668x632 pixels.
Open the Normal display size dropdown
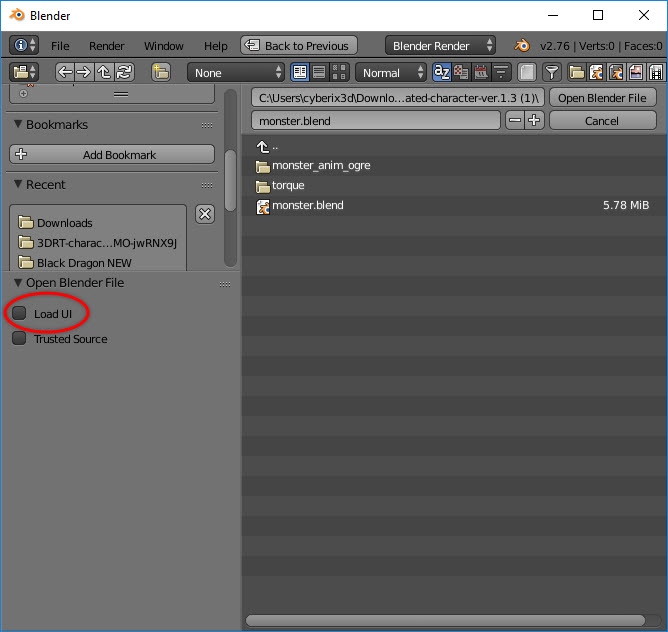(x=391, y=72)
